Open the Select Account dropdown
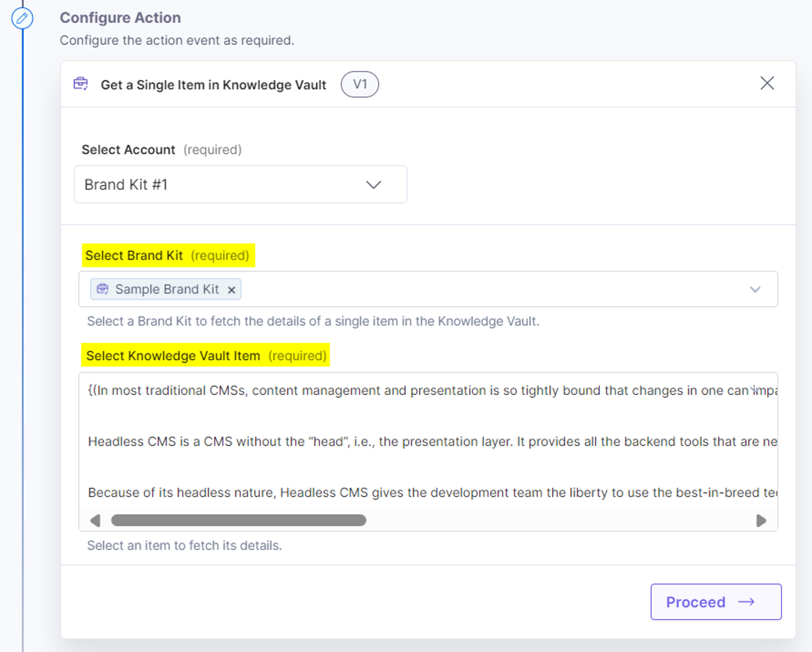 pyautogui.click(x=240, y=184)
